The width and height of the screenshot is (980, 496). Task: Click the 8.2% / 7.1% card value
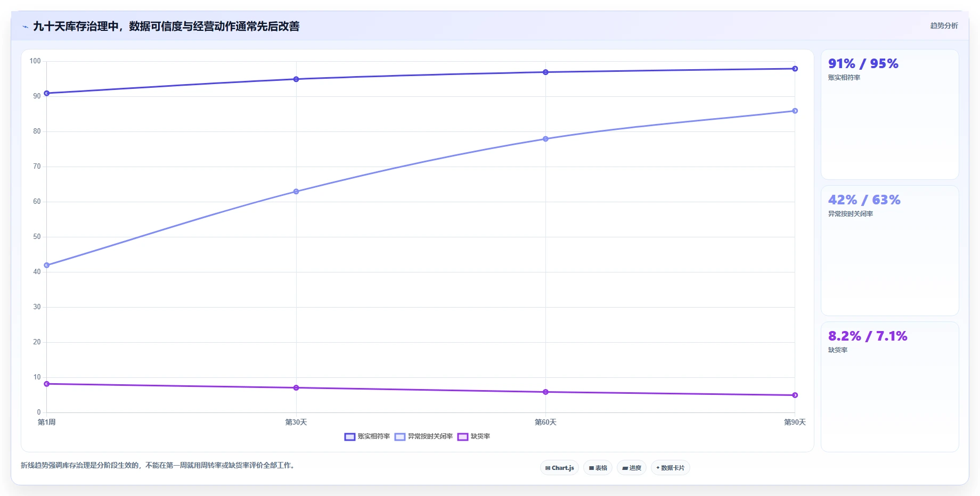868,336
